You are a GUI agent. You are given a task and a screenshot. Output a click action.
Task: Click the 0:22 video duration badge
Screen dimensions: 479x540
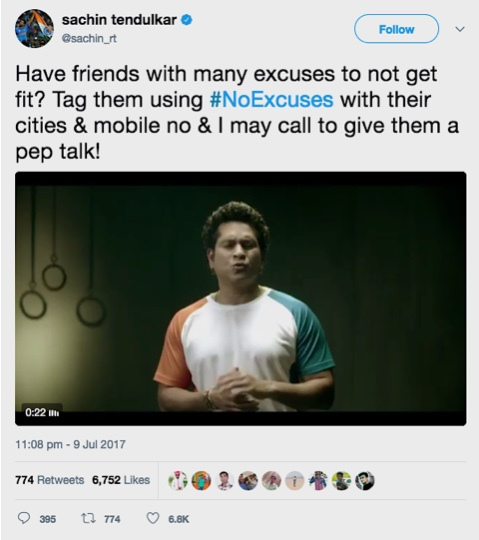pyautogui.click(x=42, y=412)
